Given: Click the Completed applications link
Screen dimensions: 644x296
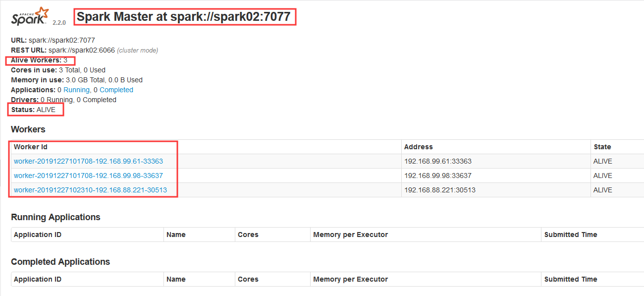Looking at the screenshot, I should 116,89.
